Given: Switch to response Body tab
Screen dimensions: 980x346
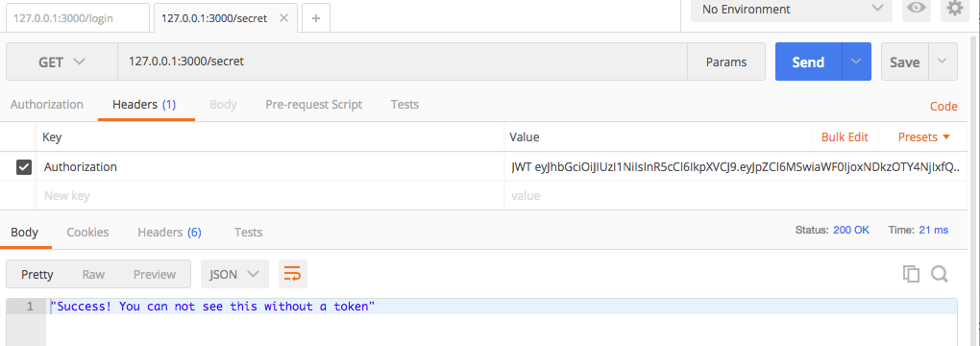Looking at the screenshot, I should (x=24, y=233).
